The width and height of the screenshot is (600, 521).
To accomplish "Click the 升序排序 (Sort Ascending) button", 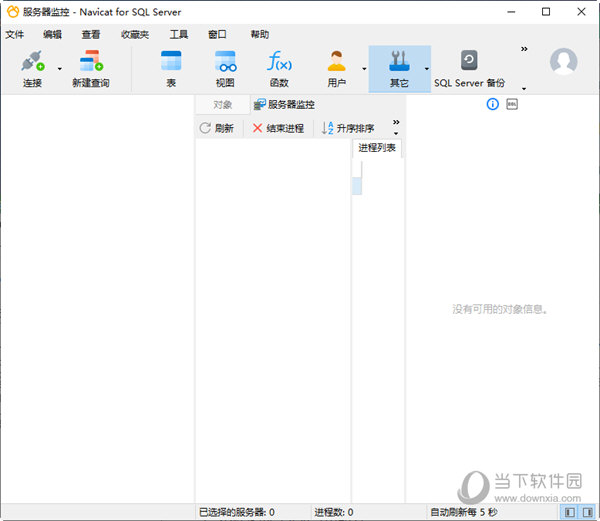I will [x=347, y=128].
